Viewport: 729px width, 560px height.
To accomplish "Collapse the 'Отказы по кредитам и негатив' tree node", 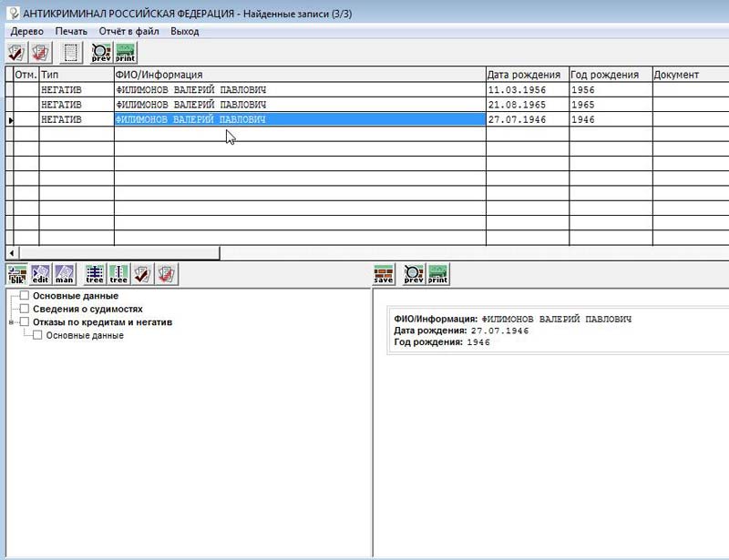I will coord(12,322).
